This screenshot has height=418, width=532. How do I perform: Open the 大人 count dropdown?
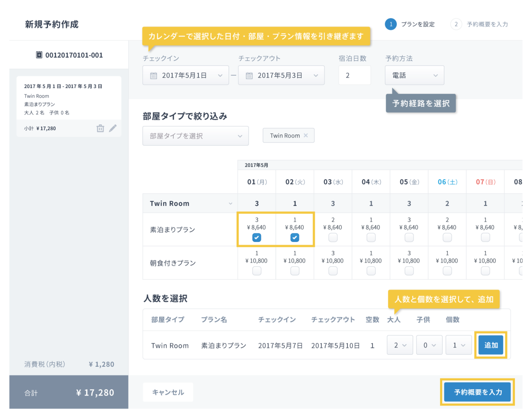pyautogui.click(x=400, y=345)
